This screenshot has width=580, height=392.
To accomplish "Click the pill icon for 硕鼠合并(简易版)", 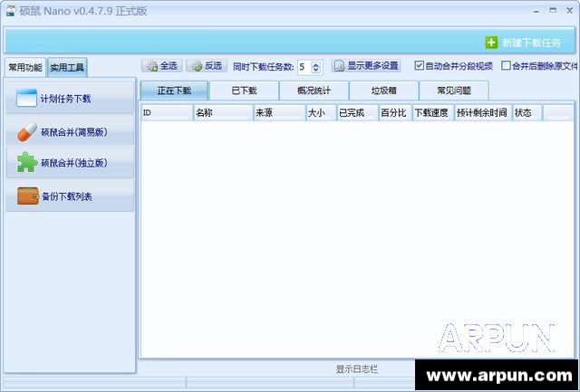I will click(27, 132).
